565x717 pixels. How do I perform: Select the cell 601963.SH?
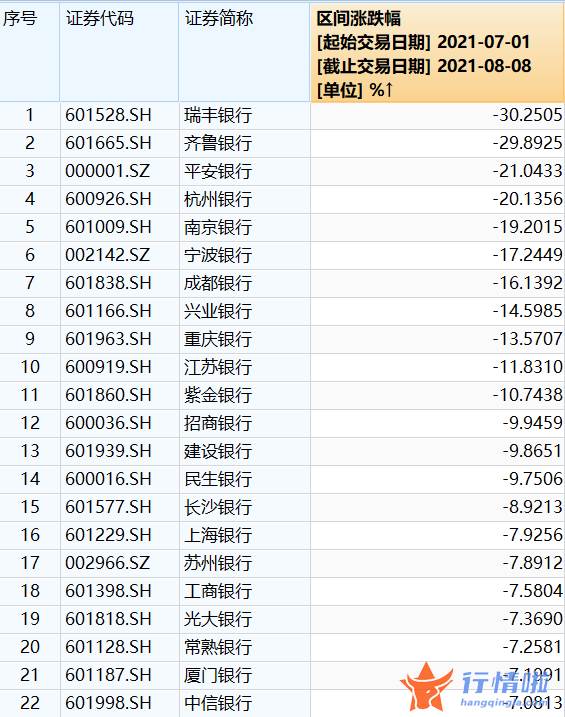pyautogui.click(x=119, y=339)
